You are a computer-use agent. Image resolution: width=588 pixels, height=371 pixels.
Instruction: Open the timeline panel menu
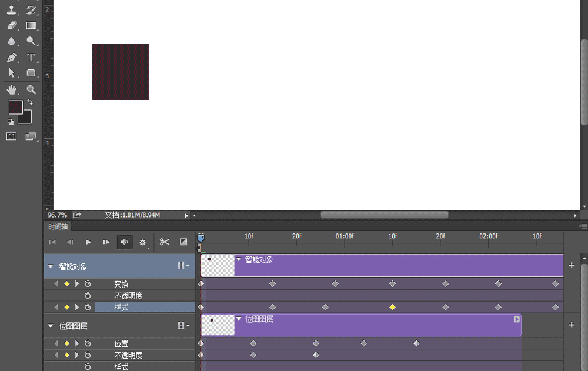tap(583, 226)
